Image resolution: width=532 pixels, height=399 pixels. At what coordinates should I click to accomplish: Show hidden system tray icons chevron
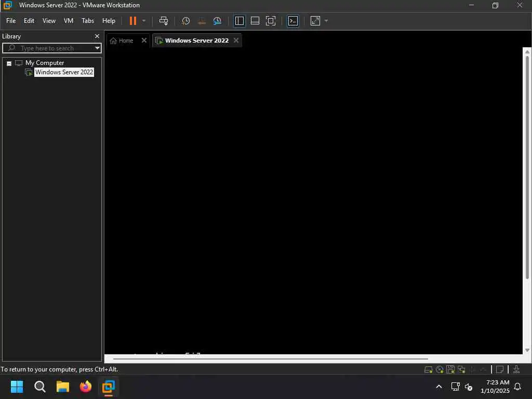tap(438, 387)
